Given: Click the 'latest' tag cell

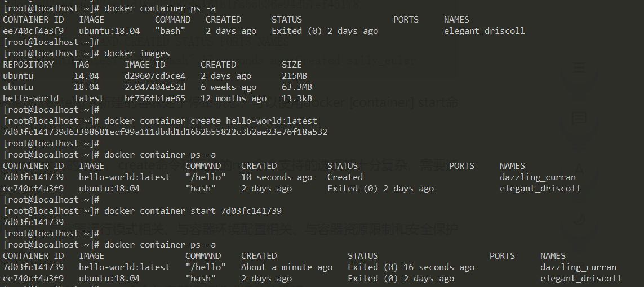Looking at the screenshot, I should point(89,98).
